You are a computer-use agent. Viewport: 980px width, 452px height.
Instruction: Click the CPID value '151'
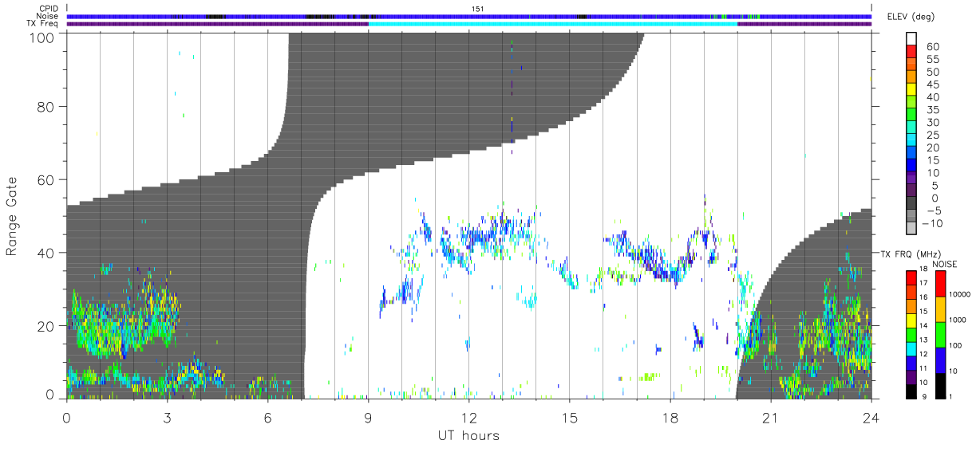coord(476,8)
